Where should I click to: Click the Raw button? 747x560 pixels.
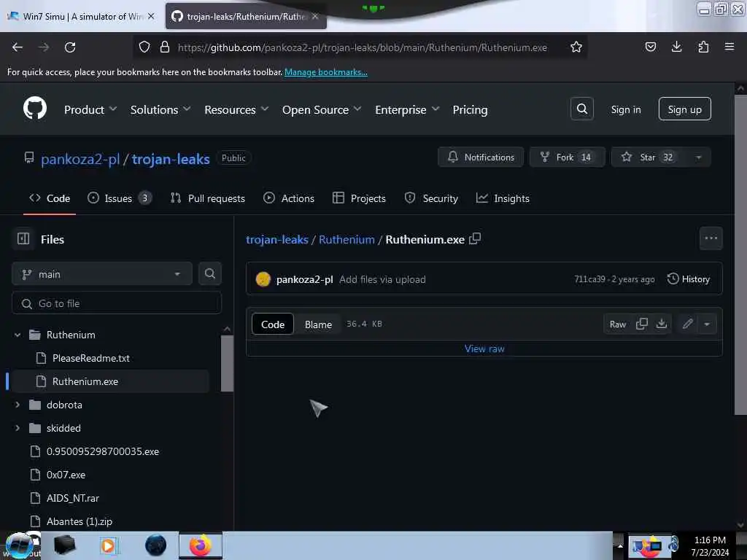point(617,324)
